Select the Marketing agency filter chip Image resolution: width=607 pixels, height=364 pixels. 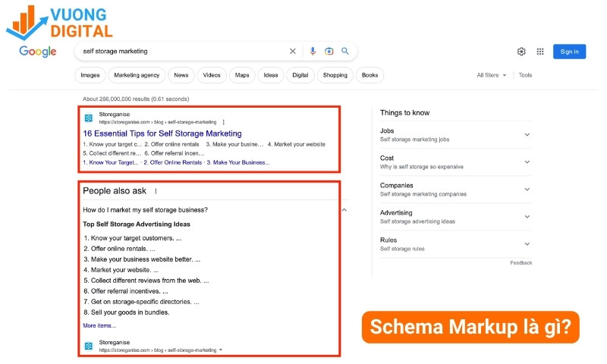tap(137, 75)
